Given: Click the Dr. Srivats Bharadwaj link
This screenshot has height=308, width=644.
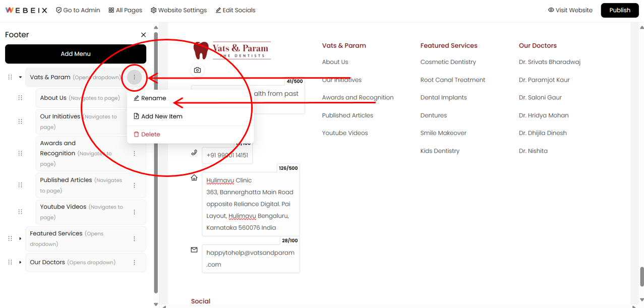Looking at the screenshot, I should [x=550, y=62].
